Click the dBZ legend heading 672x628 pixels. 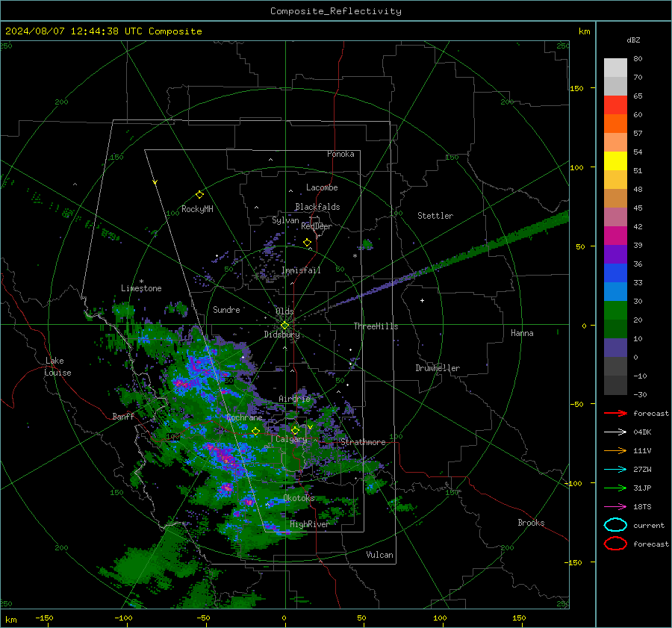coord(633,40)
